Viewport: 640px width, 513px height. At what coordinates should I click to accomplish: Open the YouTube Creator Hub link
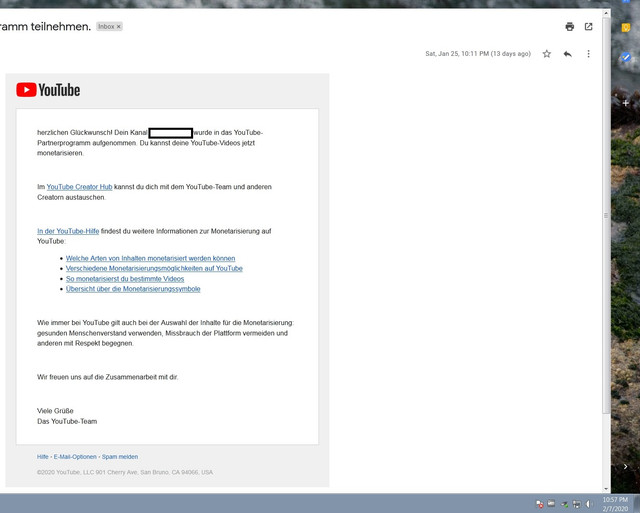79,187
